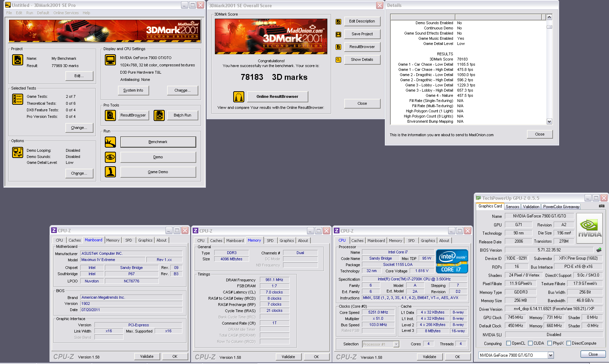Open the PowerColor Giveaway tab
The width and height of the screenshot is (609, 364).
coord(561,207)
